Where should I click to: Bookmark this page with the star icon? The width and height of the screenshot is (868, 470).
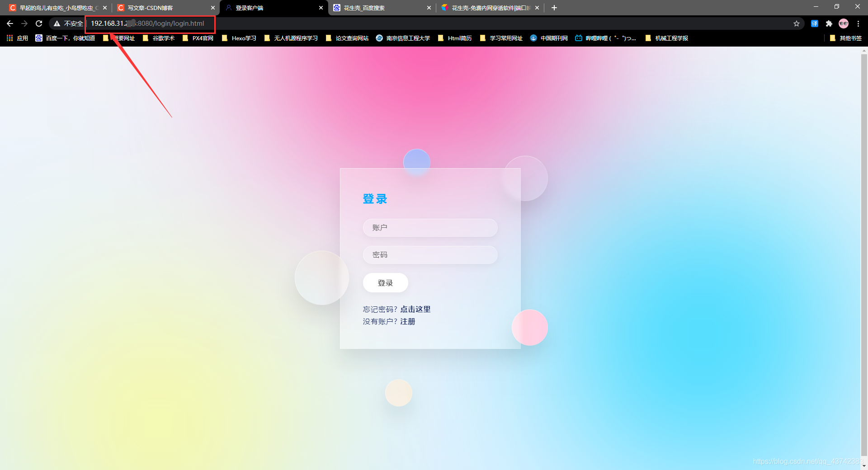pos(797,23)
